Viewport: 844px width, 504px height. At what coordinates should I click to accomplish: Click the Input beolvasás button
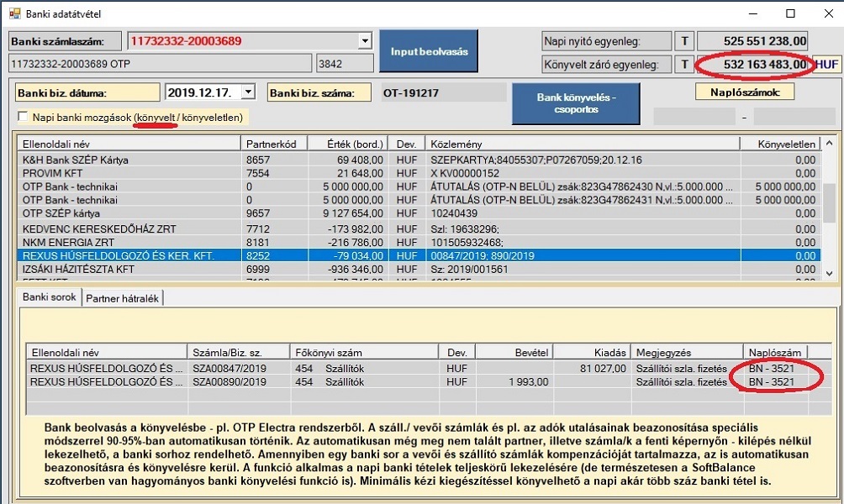click(428, 52)
